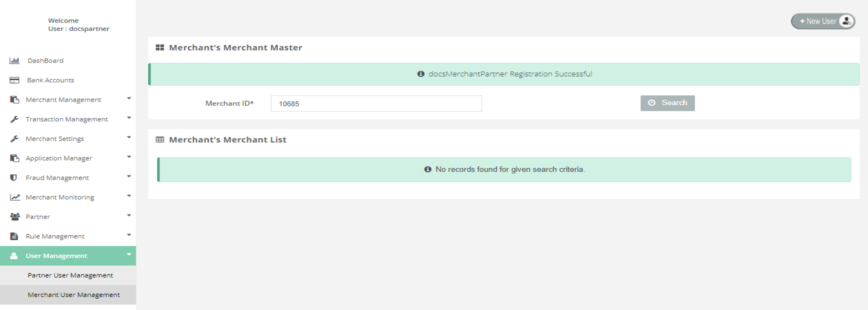Expand the Merchant Management dropdown arrow
The width and height of the screenshot is (868, 310).
click(x=129, y=98)
